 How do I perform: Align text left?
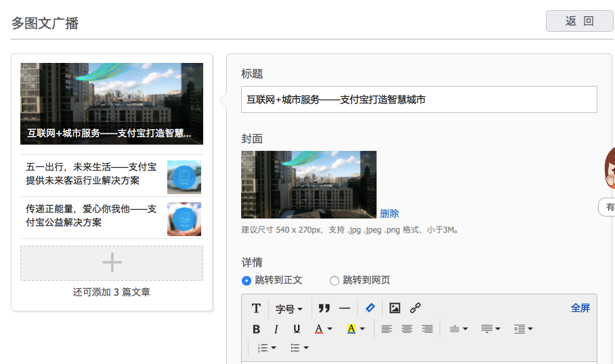click(387, 329)
